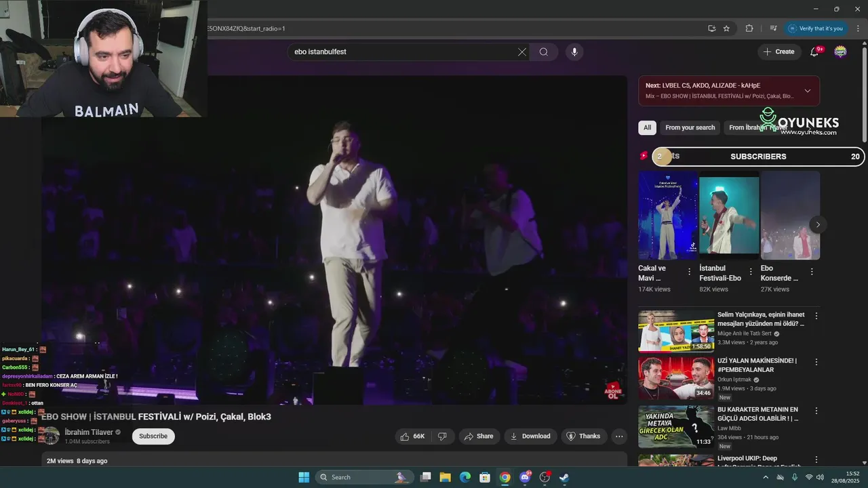The width and height of the screenshot is (868, 488).
Task: Open volume control in system tray
Action: click(820, 477)
